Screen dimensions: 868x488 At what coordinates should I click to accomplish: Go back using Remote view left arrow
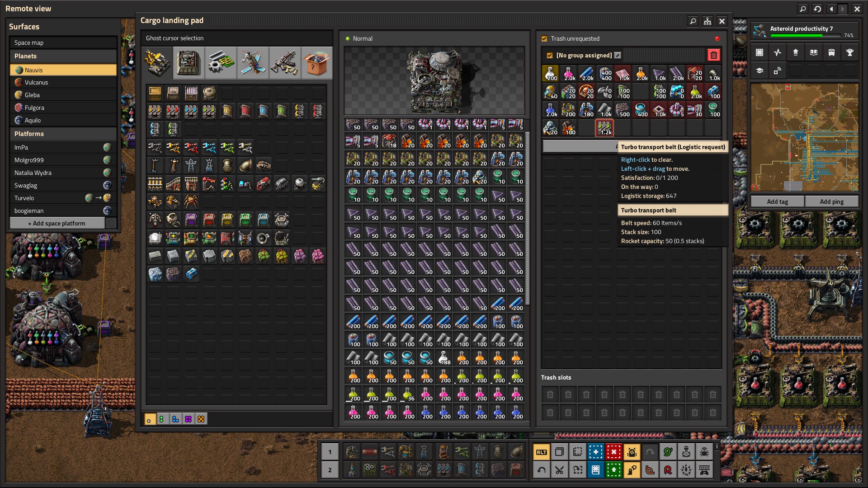click(x=832, y=9)
